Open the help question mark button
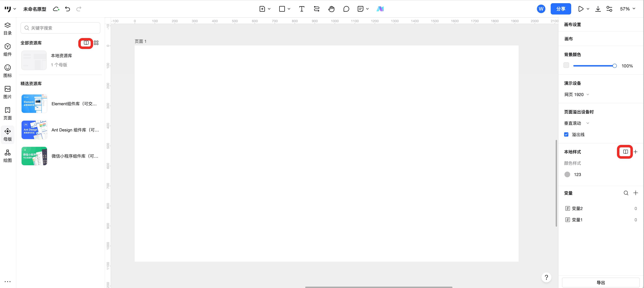 (546, 277)
